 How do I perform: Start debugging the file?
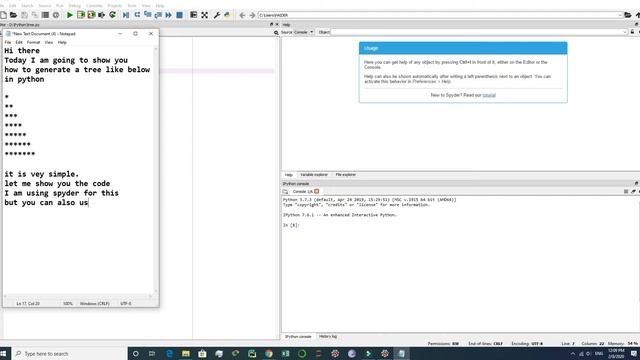click(126, 15)
